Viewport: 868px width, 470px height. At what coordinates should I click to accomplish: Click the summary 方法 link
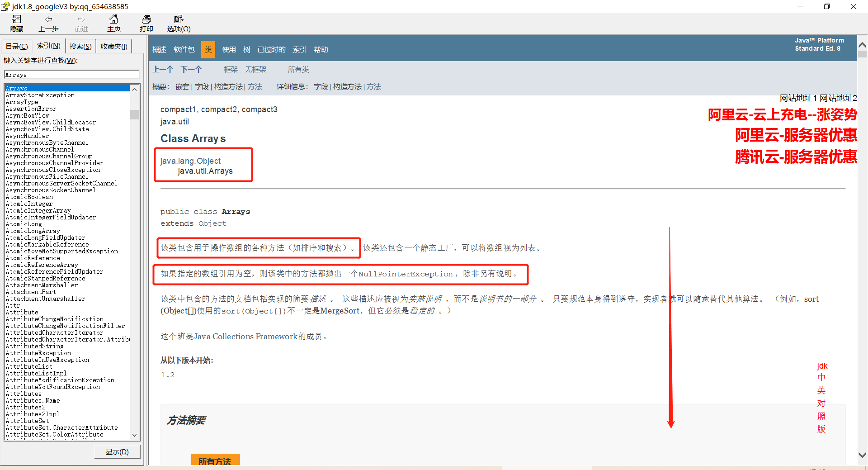point(255,86)
